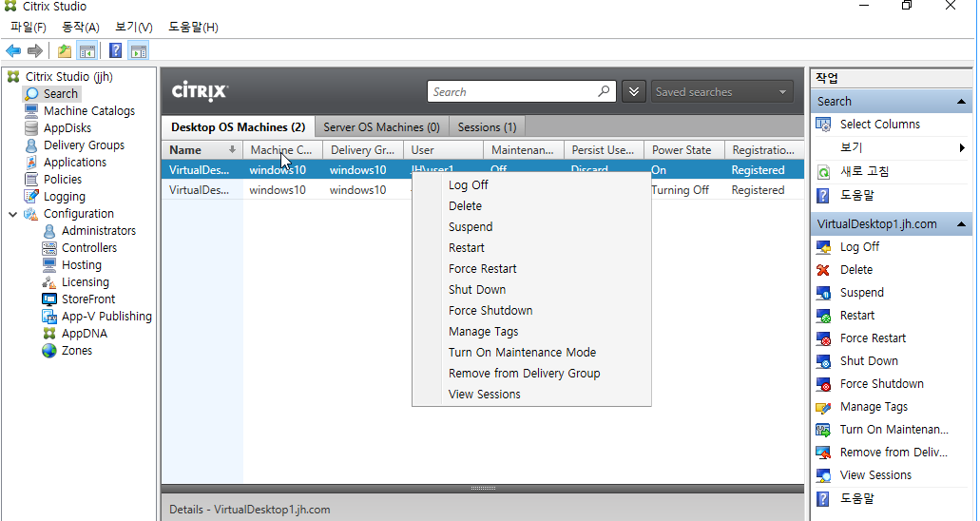Choose Force Restart in context menu

(531, 269)
